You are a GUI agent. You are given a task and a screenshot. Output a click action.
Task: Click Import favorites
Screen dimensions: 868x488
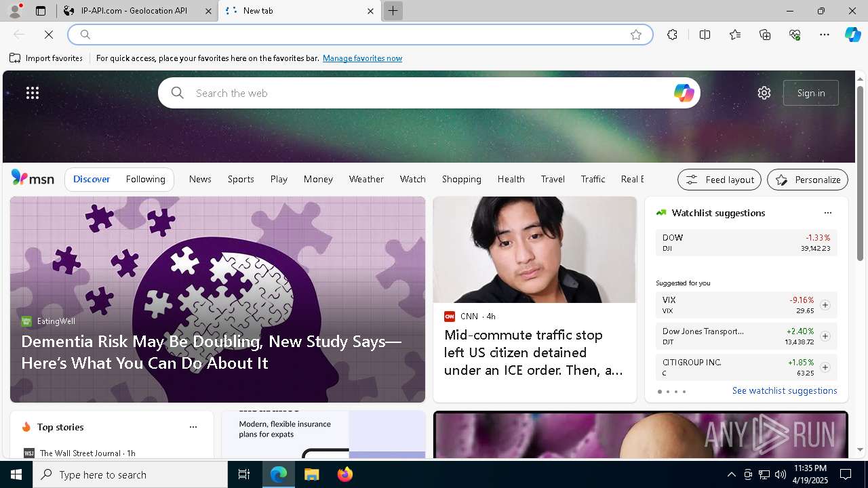46,58
